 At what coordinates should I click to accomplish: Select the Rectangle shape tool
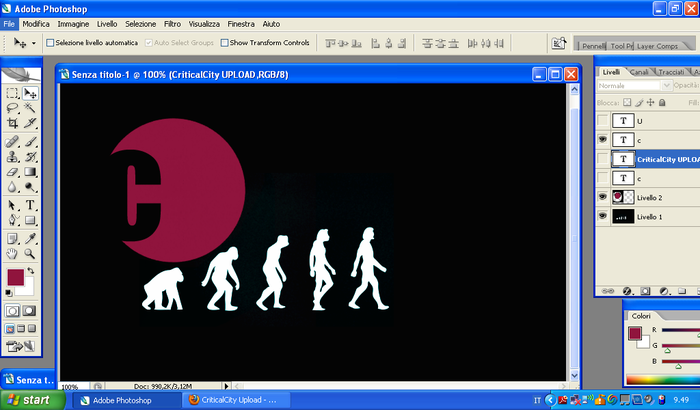pos(30,220)
